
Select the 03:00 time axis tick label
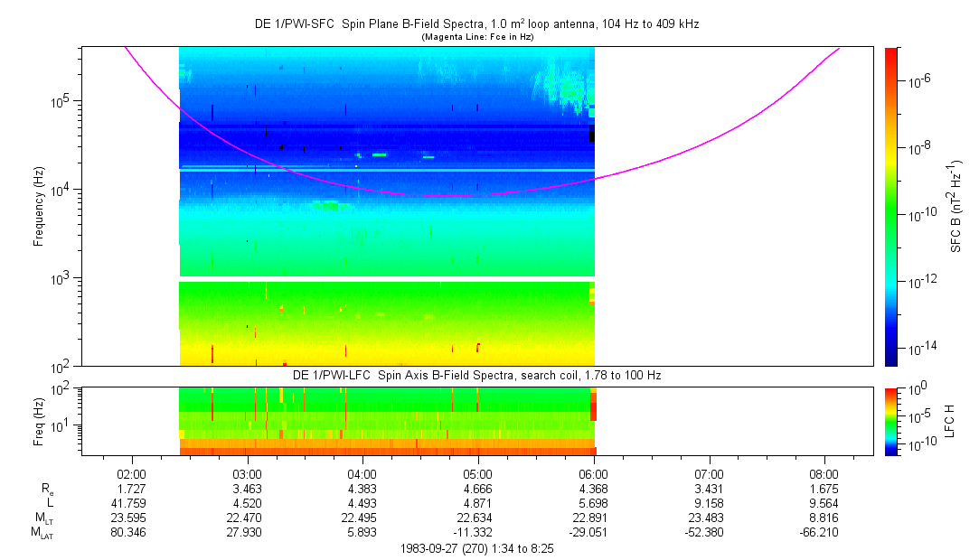[x=247, y=473]
